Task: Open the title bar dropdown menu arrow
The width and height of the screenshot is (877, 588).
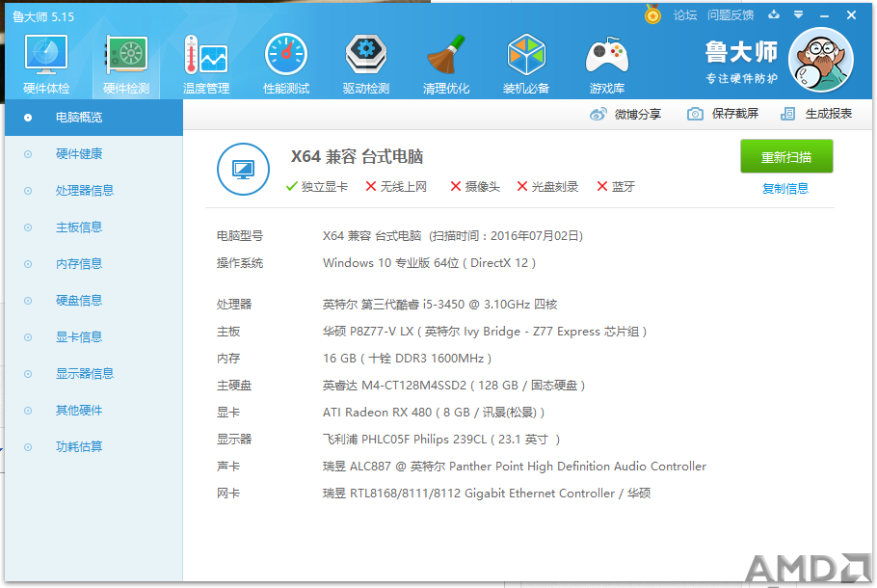Action: [x=799, y=14]
